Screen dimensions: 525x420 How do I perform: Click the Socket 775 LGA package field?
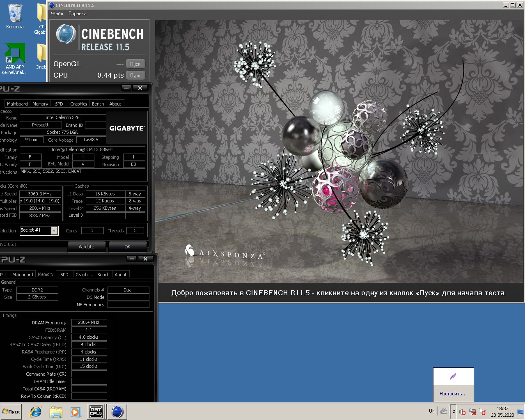63,132
